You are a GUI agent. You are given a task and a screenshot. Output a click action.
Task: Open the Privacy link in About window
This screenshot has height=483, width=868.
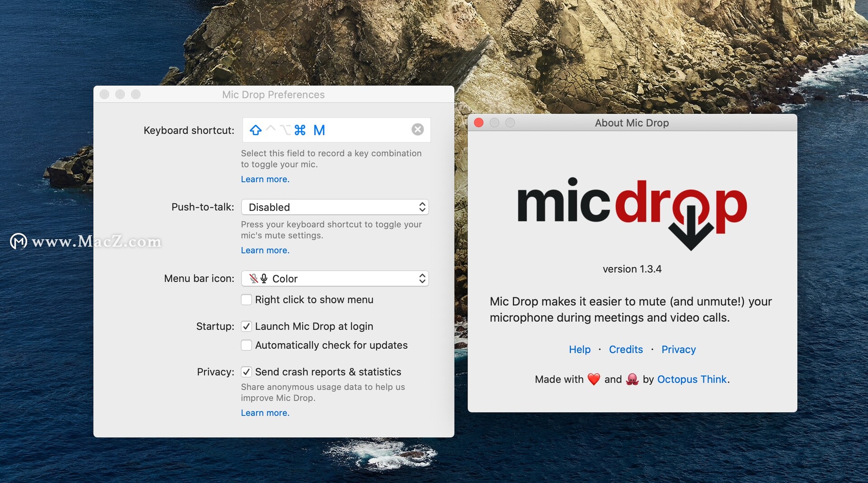[x=679, y=350]
